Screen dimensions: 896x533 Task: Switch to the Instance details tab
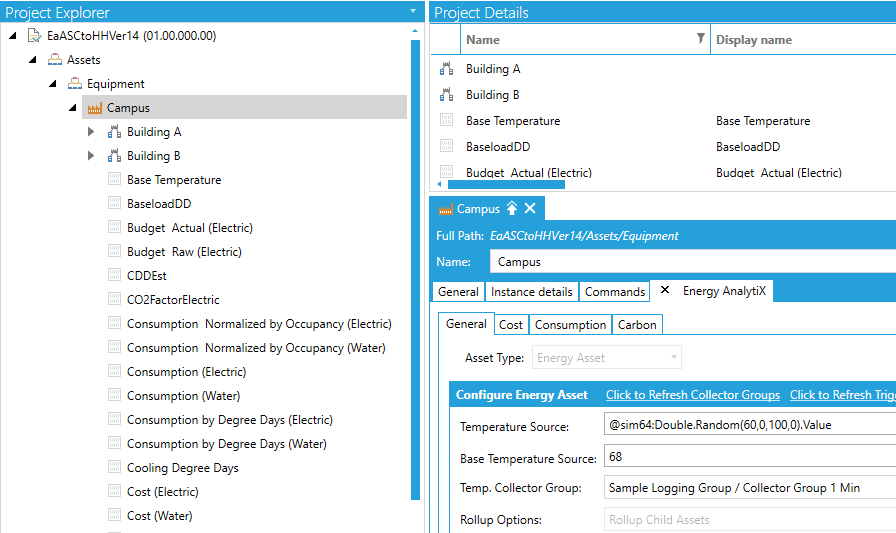point(532,292)
